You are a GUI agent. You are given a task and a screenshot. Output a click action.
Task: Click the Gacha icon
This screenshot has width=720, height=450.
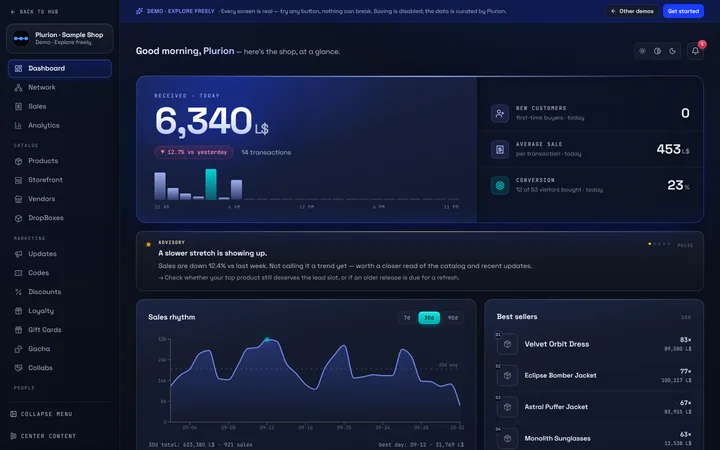[x=18, y=349]
